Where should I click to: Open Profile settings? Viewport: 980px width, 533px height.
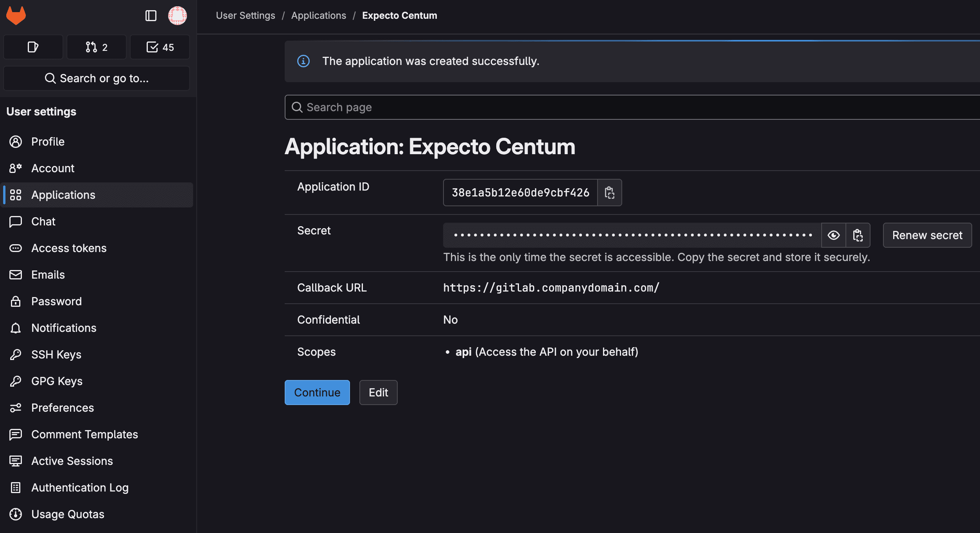97,142
